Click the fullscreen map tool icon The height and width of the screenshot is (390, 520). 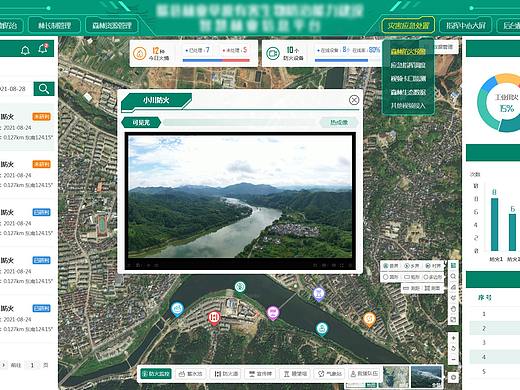click(453, 320)
